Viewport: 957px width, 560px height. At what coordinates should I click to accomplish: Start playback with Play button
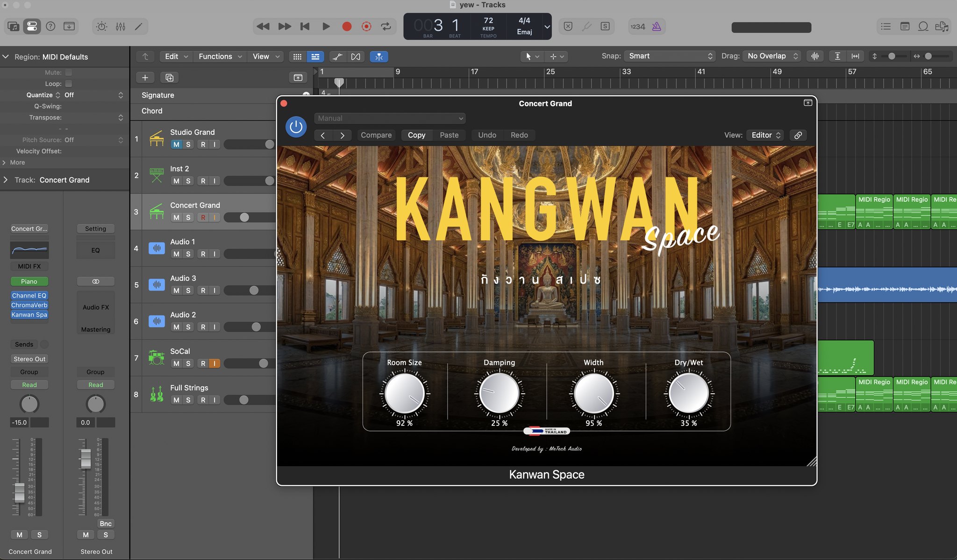(326, 27)
